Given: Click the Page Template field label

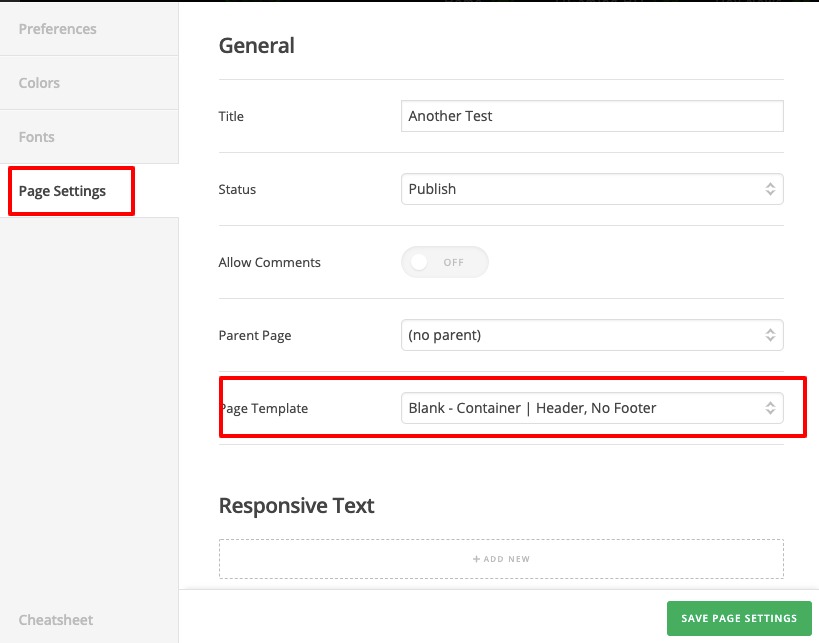Looking at the screenshot, I should 264,408.
